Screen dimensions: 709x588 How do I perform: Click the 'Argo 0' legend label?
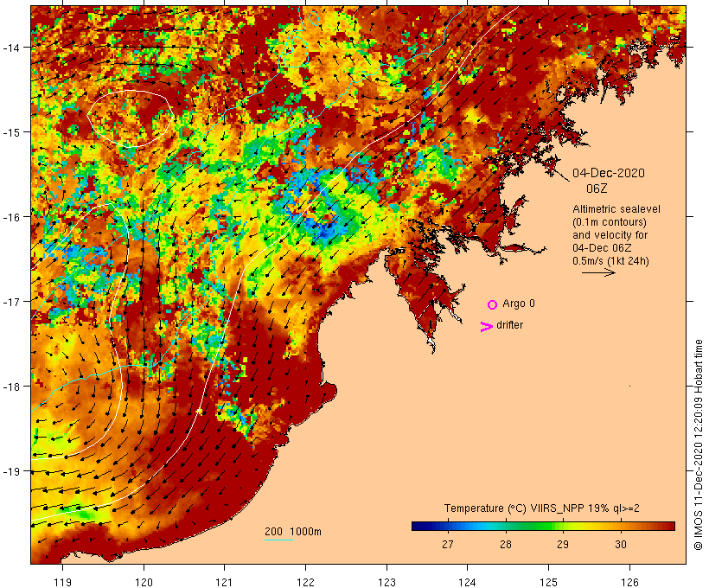pyautogui.click(x=519, y=304)
